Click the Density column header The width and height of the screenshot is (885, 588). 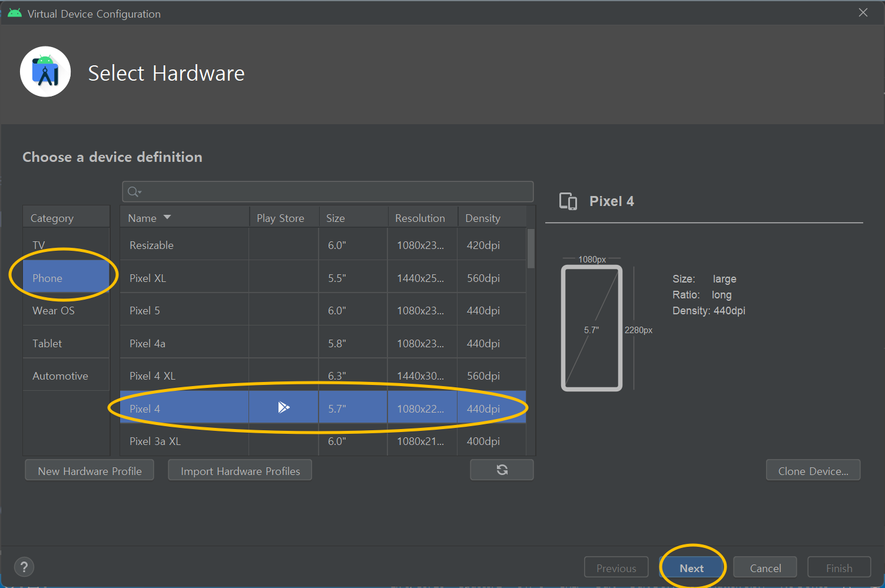coord(492,217)
